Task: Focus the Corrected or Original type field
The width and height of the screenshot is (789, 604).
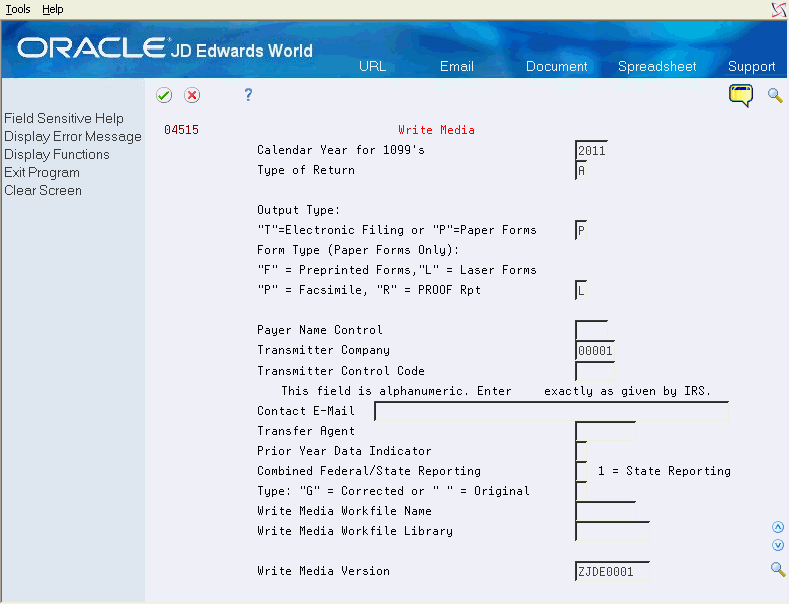Action: point(581,491)
